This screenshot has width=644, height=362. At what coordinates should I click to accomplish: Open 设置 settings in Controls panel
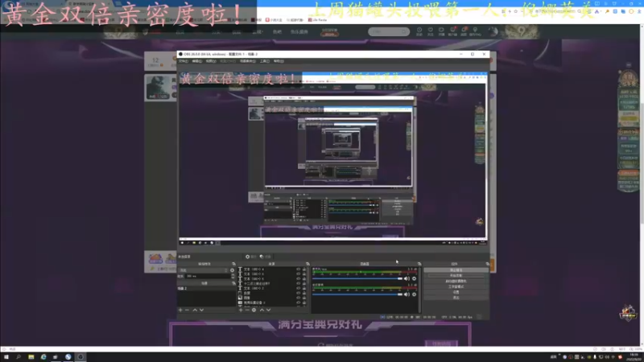(x=456, y=292)
